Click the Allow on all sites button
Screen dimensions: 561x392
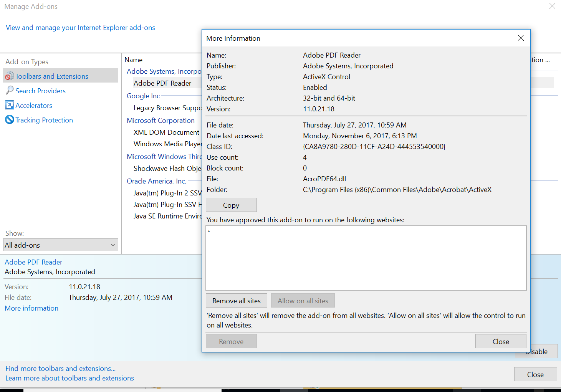(303, 301)
